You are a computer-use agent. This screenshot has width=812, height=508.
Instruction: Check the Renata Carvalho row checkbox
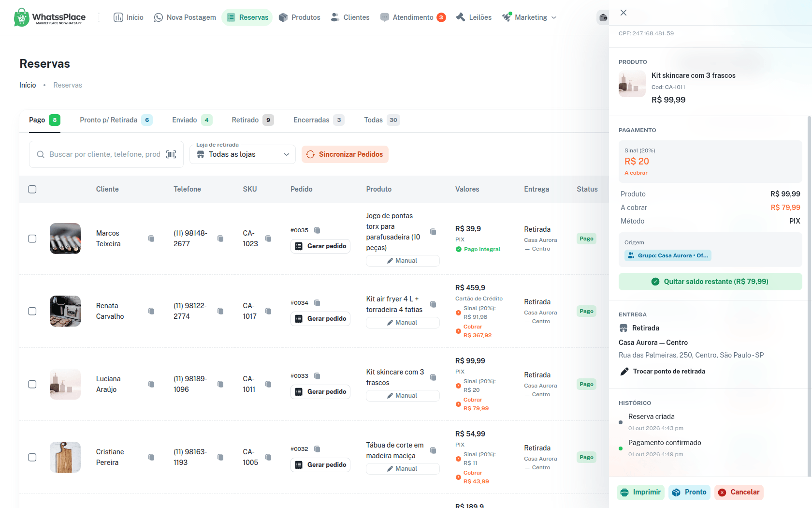[32, 311]
